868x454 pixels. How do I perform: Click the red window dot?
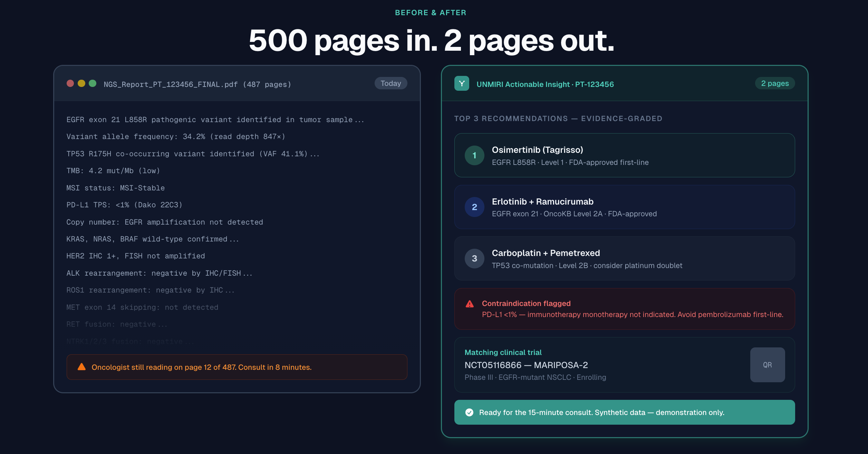[x=70, y=83]
